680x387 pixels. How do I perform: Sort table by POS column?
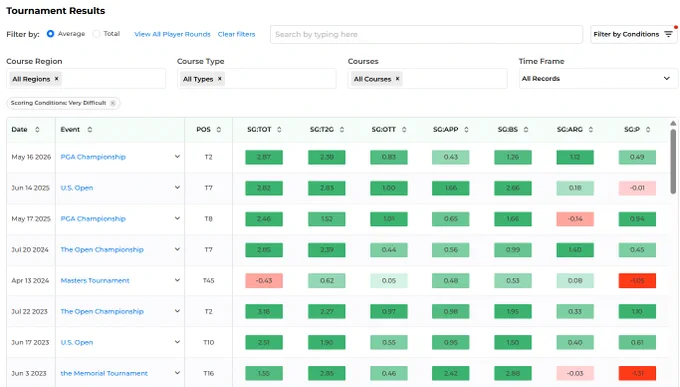pos(219,129)
